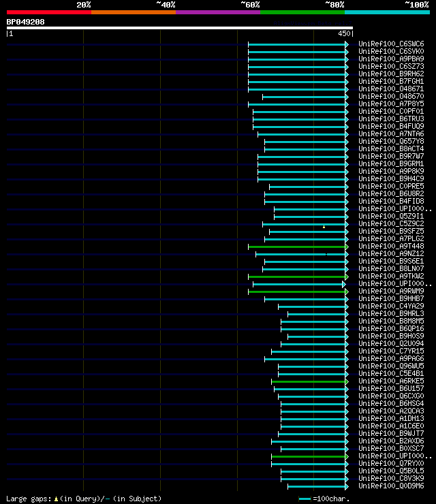Viewport: 436px width, 504px height.
Task: Select hit label UniRef100_A9P8K9
Action: click(x=391, y=172)
